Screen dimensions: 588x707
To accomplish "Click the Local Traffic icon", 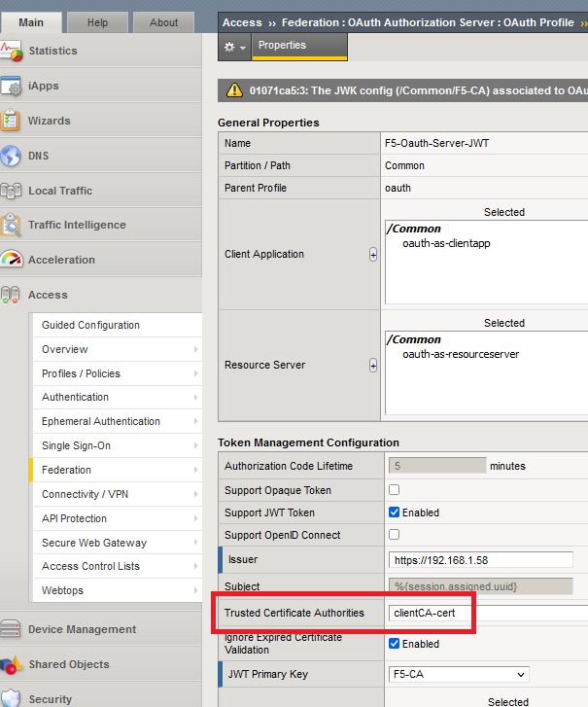I will coord(12,191).
